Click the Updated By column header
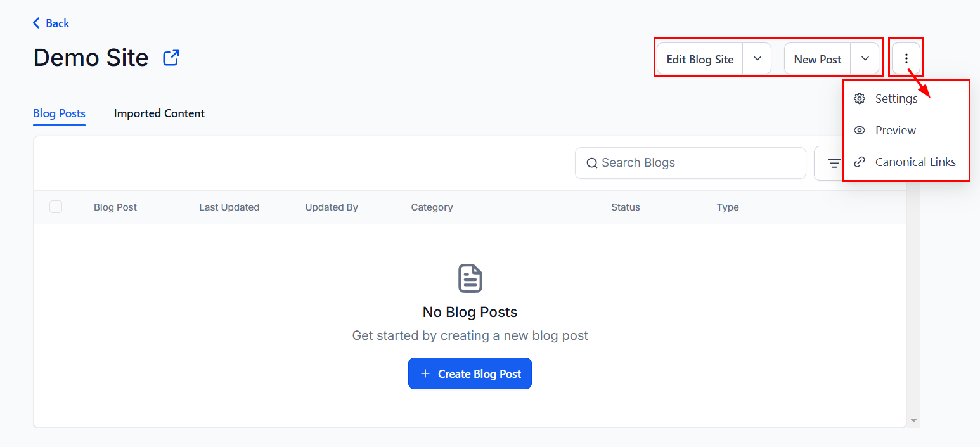Screen dimensions: 980x447 click(x=332, y=207)
